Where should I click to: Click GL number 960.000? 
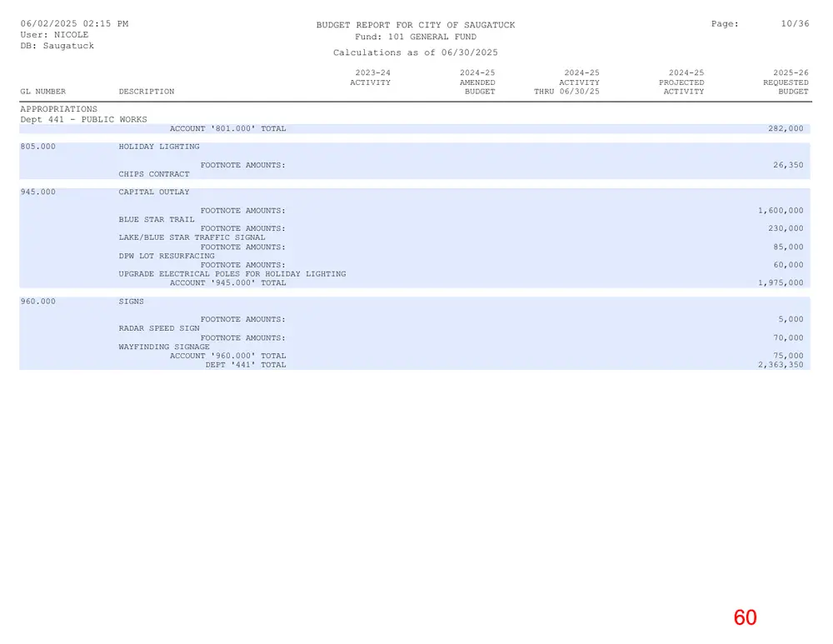(x=37, y=302)
